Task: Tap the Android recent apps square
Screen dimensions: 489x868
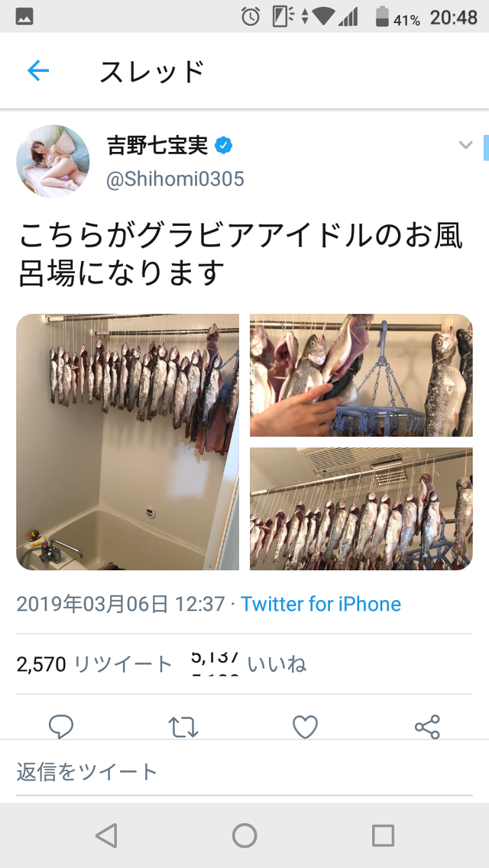Action: click(383, 834)
